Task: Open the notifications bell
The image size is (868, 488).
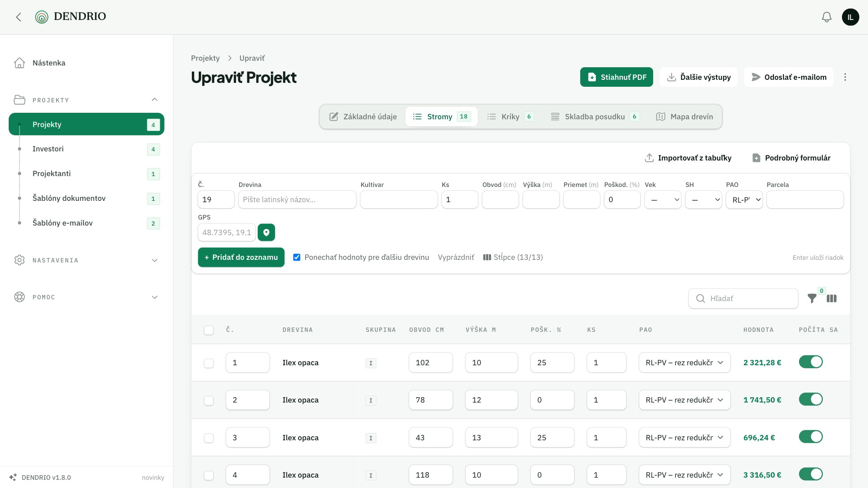Action: pyautogui.click(x=827, y=17)
